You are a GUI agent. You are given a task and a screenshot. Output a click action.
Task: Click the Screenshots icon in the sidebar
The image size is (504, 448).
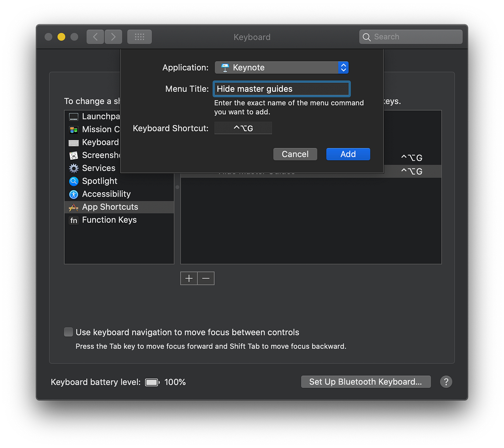click(74, 155)
